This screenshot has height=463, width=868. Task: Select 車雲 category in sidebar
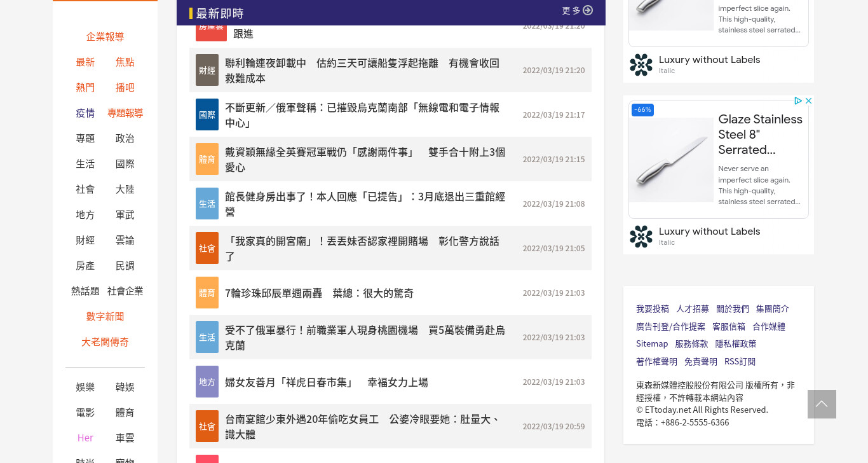(125, 438)
